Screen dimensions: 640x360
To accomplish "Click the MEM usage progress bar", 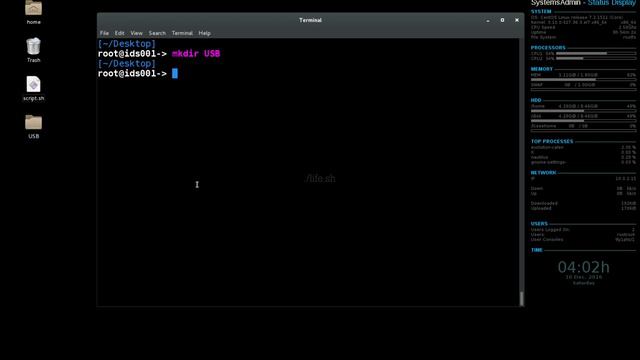I will click(x=583, y=80).
